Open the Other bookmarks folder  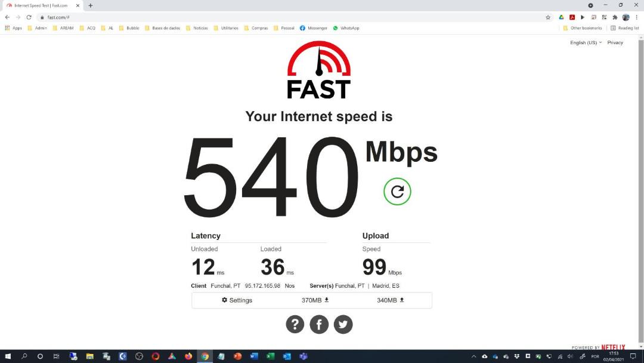pyautogui.click(x=582, y=28)
